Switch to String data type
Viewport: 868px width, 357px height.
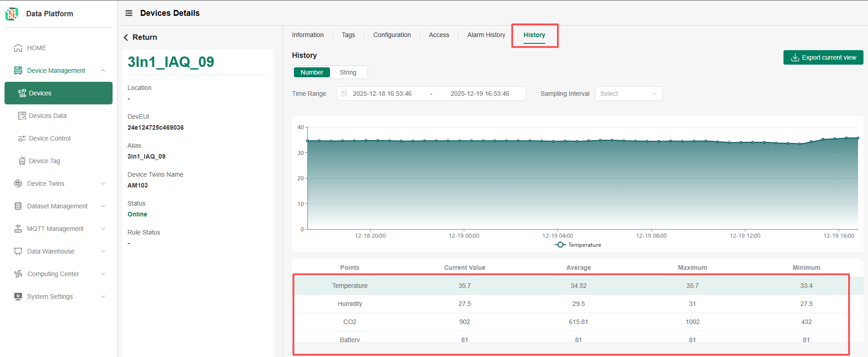348,72
